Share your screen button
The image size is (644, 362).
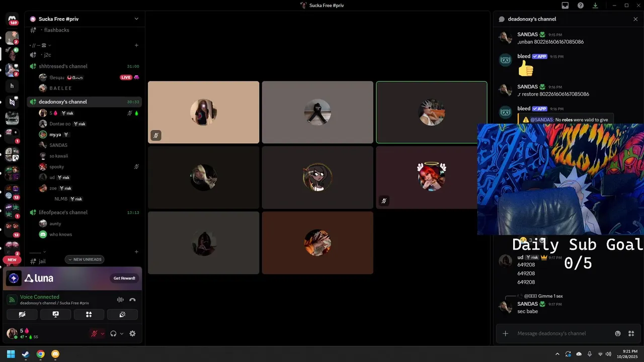pos(55,314)
